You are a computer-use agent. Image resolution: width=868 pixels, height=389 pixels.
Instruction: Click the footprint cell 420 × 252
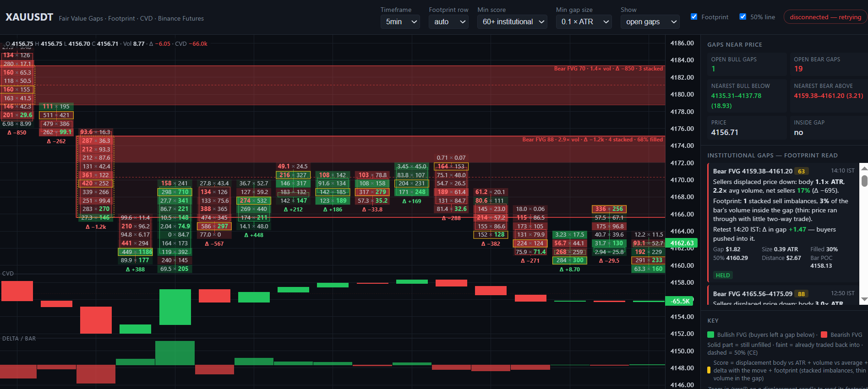95,183
